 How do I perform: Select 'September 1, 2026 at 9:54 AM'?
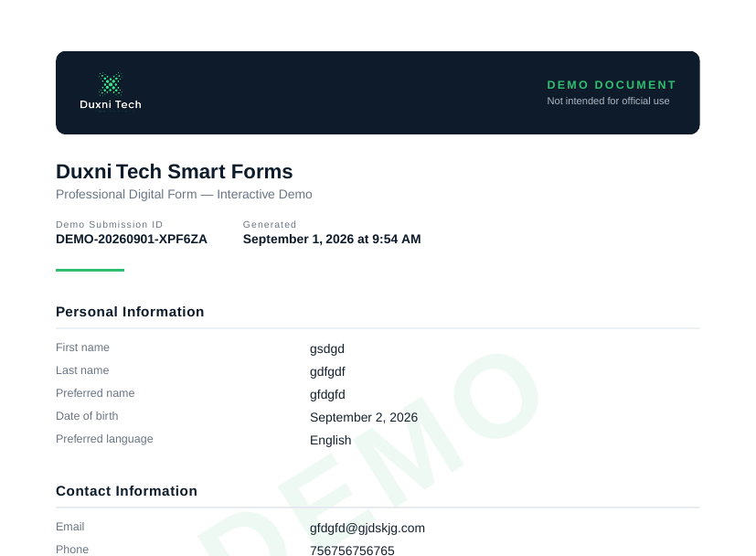pos(332,240)
